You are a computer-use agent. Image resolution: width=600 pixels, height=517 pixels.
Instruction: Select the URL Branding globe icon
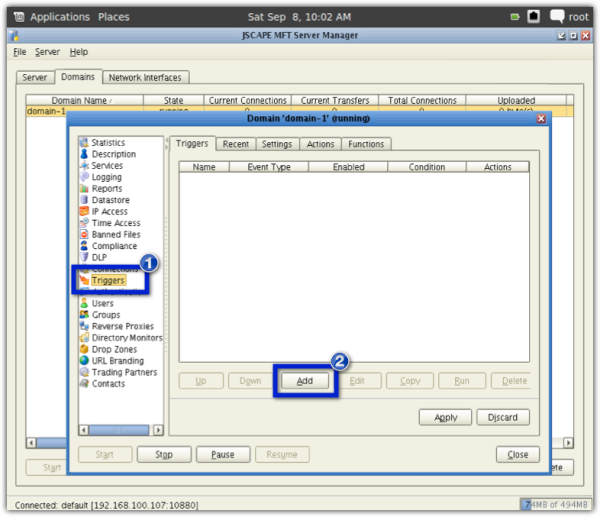point(84,361)
